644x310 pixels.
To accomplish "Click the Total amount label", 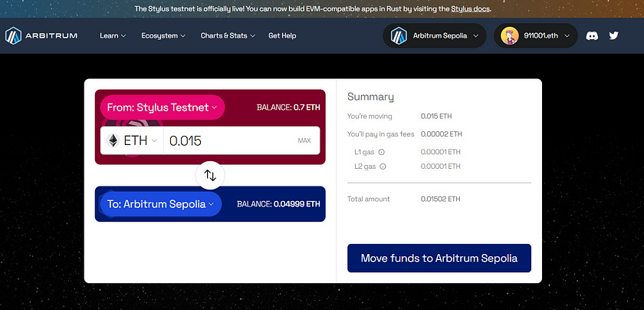I will pyautogui.click(x=369, y=199).
